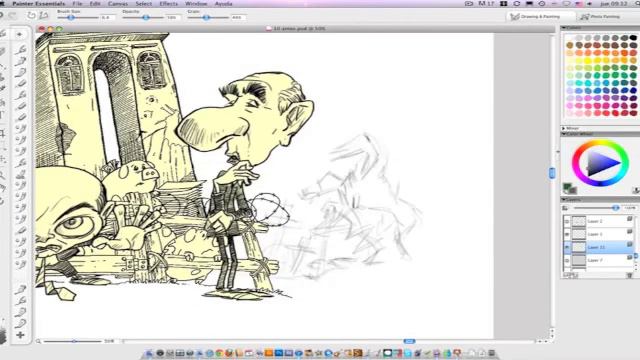Open the Window menu
This screenshot has height=360, width=640.
(x=196, y=4)
